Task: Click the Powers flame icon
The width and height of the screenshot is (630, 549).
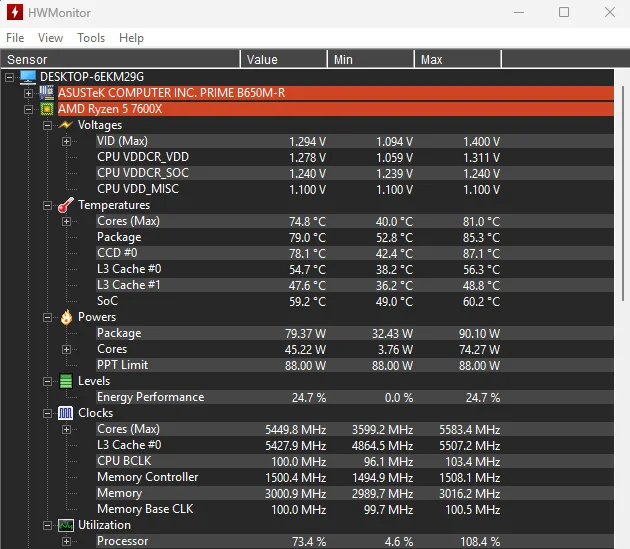Action: click(x=66, y=317)
